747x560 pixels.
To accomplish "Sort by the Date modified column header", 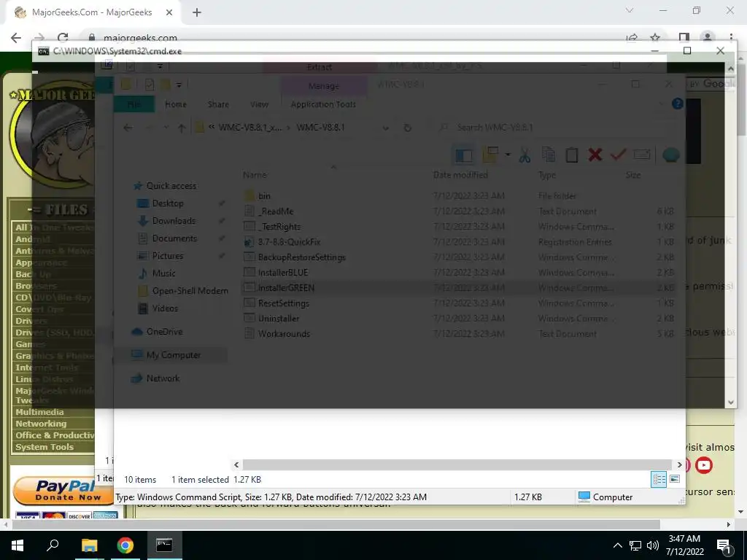I will 460,175.
